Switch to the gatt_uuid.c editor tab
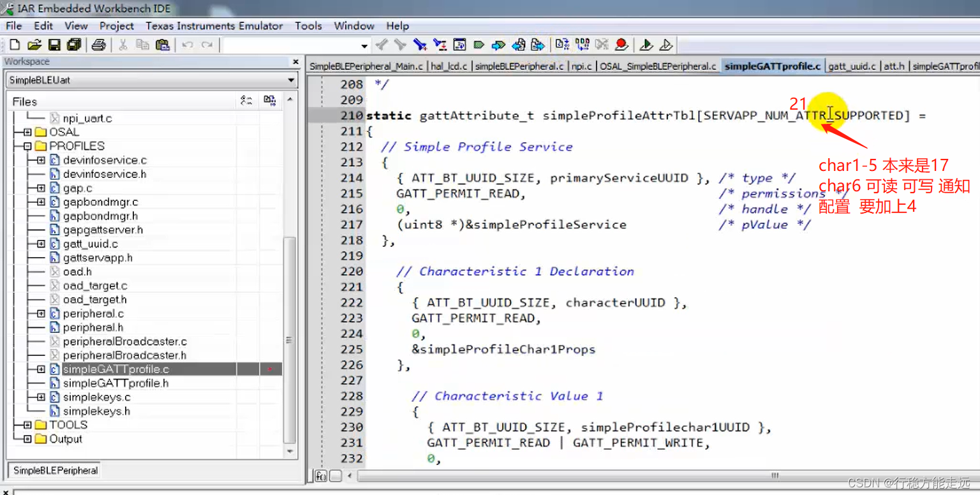980x495 pixels. pyautogui.click(x=852, y=66)
